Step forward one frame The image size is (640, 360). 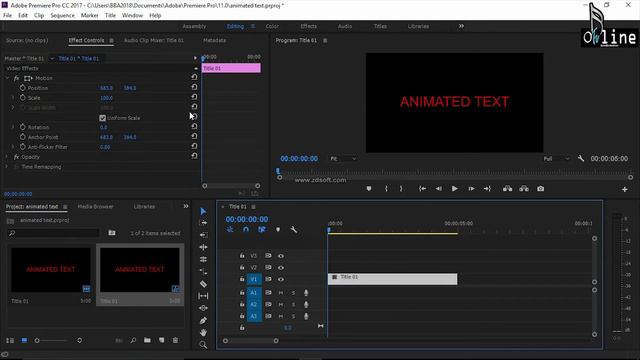pyautogui.click(x=471, y=189)
